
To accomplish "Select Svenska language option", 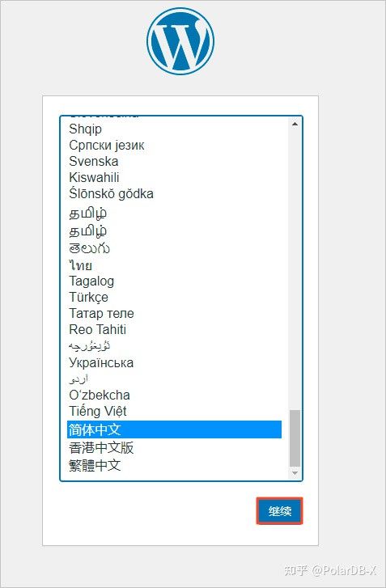I will 175,161.
